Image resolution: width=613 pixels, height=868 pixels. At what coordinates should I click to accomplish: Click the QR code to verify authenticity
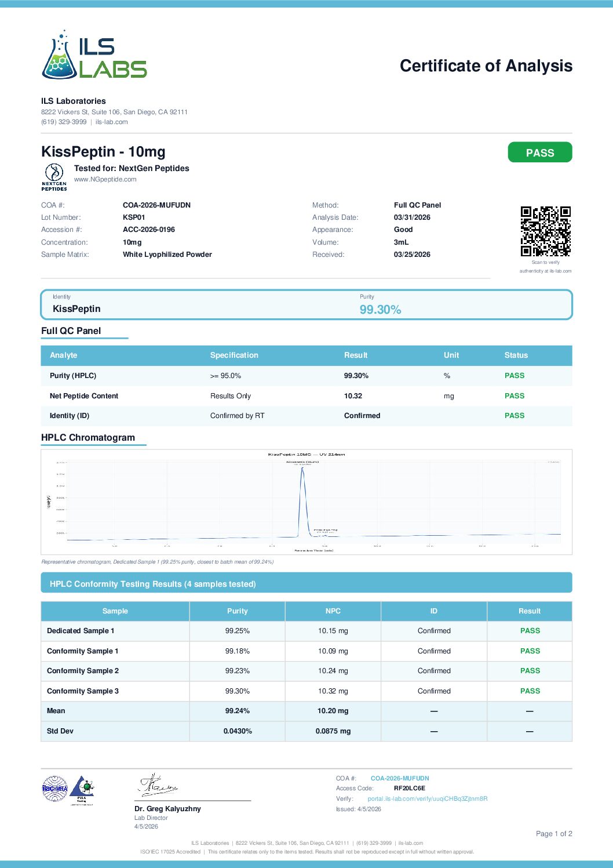(x=545, y=231)
